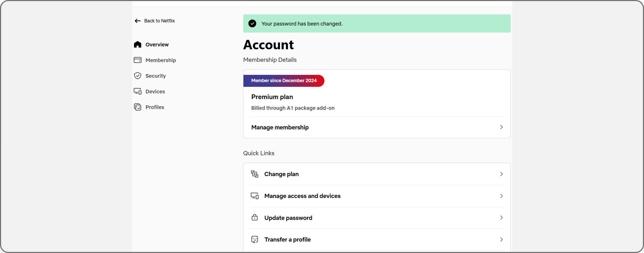
Task: Open the Devices screen icon
Action: tap(138, 91)
